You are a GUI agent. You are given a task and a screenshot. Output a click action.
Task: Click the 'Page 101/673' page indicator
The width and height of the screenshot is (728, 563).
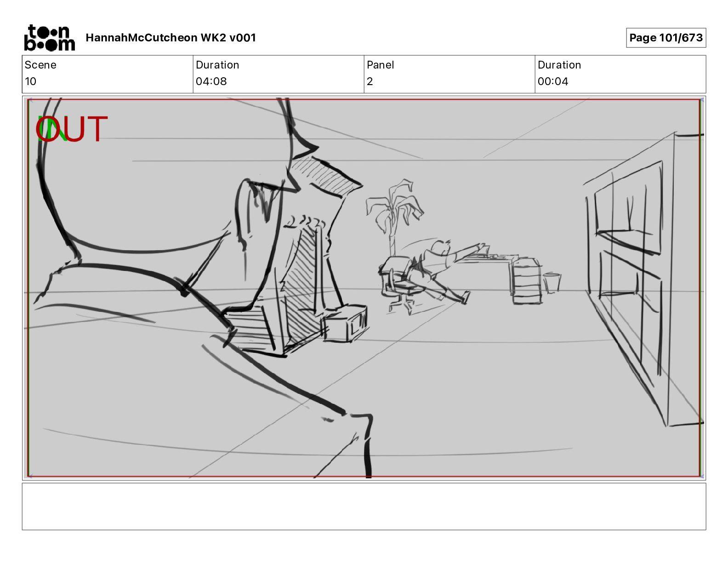tap(666, 38)
